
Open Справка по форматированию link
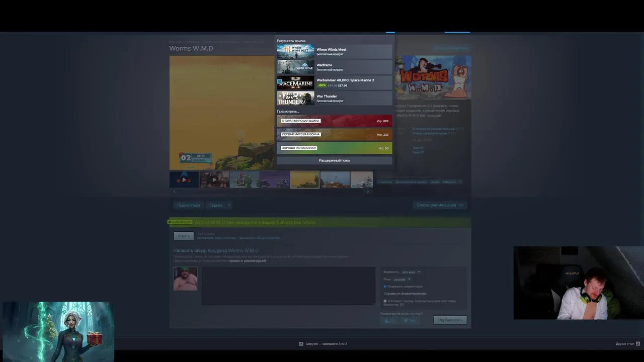tap(405, 294)
